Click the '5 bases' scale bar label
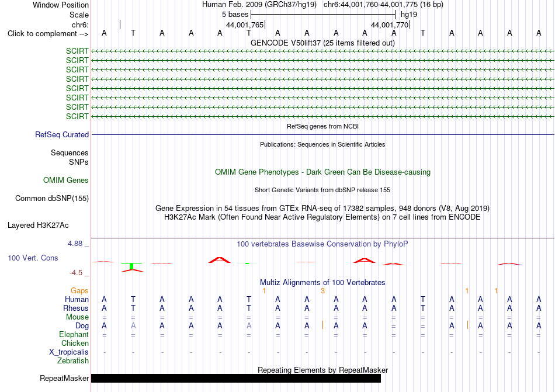This screenshot has width=555, height=392. (235, 15)
